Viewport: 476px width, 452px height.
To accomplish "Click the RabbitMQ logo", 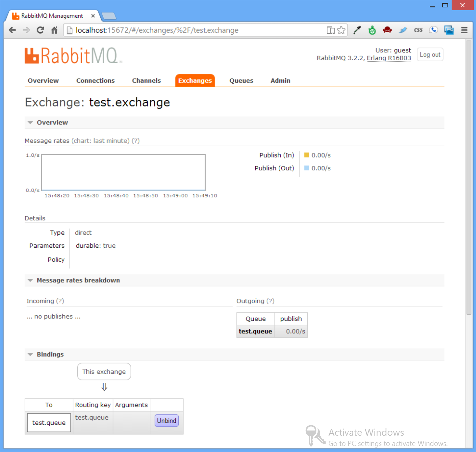I will tap(73, 56).
